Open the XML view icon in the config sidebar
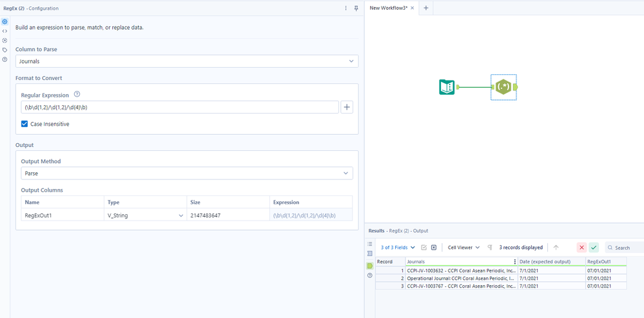Viewport: 644px width, 318px height. 5,31
